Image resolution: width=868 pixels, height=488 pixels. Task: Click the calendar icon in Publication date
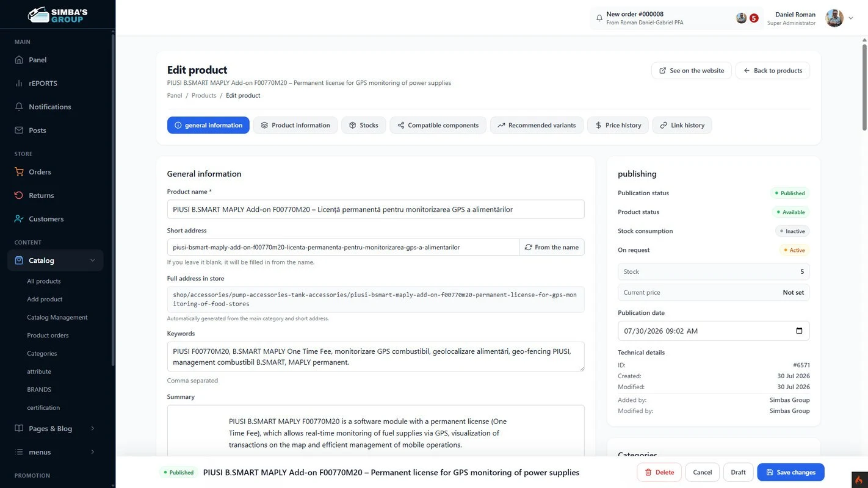(799, 331)
